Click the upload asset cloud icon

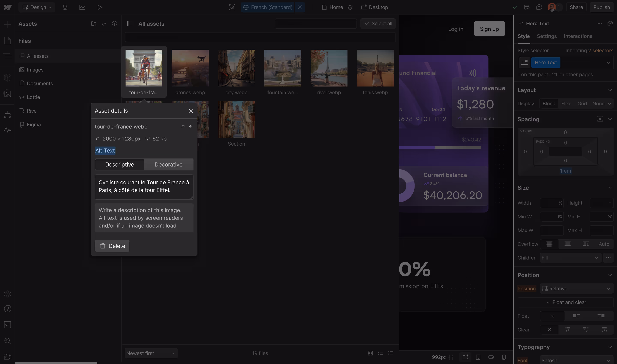pos(114,24)
